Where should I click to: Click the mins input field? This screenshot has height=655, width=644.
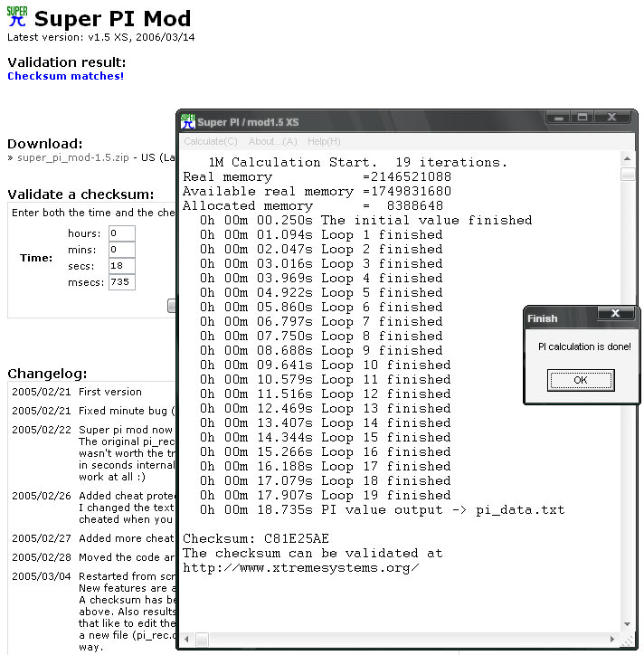point(122,250)
